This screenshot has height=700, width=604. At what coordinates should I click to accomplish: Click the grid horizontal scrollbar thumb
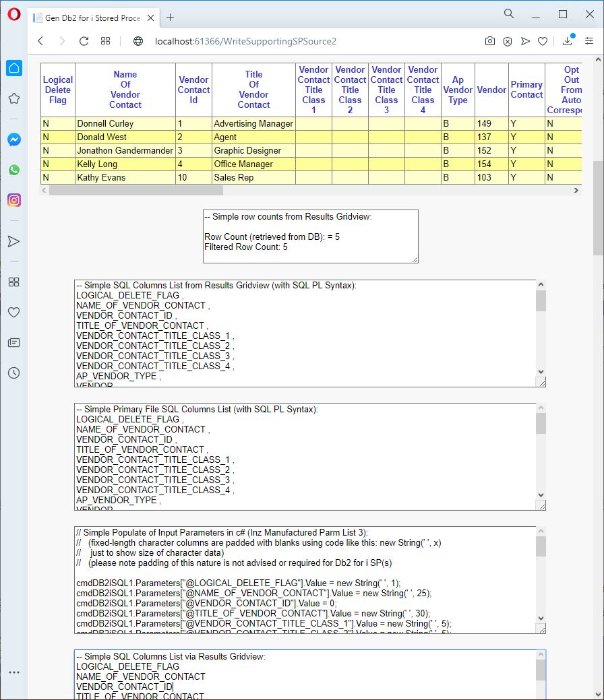pos(135,191)
